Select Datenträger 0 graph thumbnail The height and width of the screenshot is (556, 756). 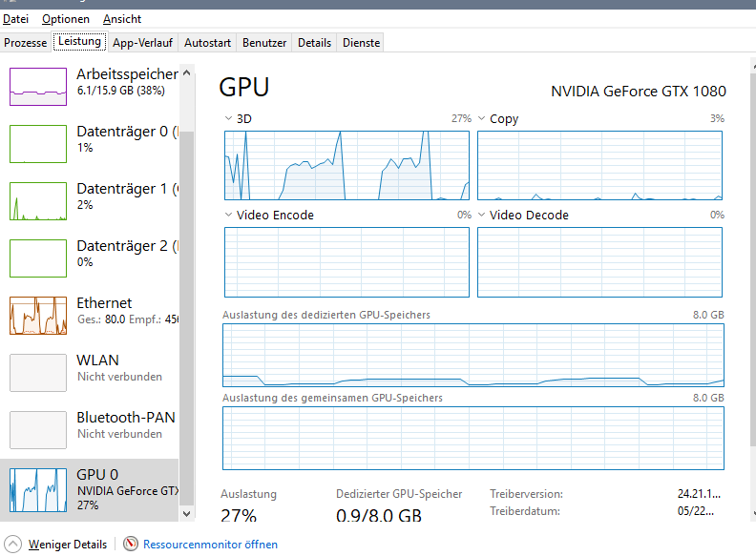[x=38, y=144]
